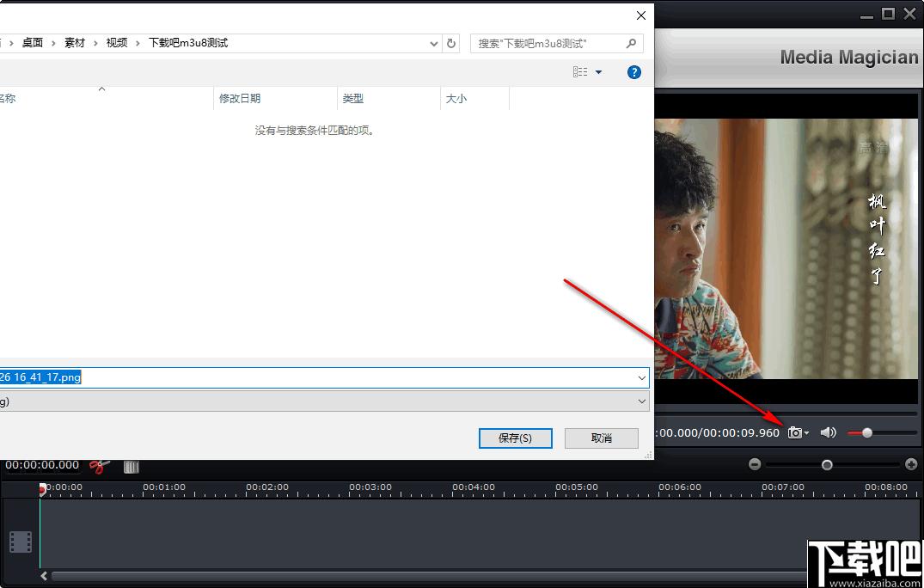Image resolution: width=924 pixels, height=588 pixels.
Task: Click the 00:02:00 mark on timeline ruler
Action: pyautogui.click(x=267, y=487)
